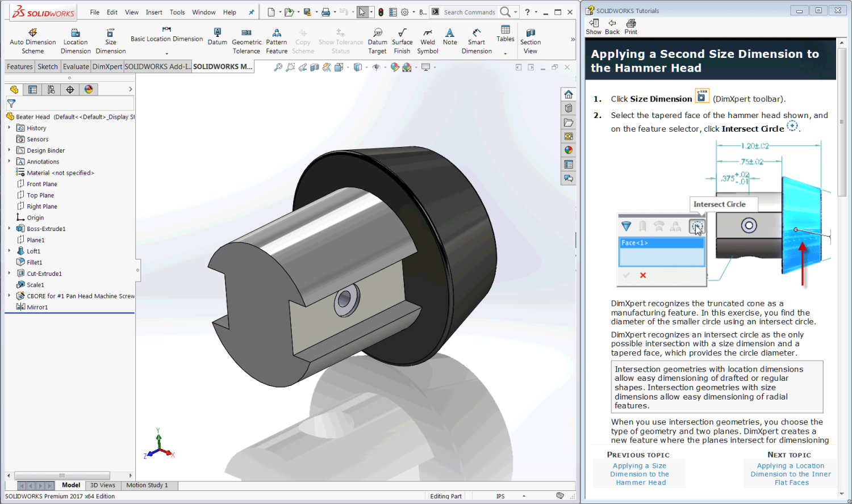
Task: Click the Smart Dimension tool
Action: point(477,41)
